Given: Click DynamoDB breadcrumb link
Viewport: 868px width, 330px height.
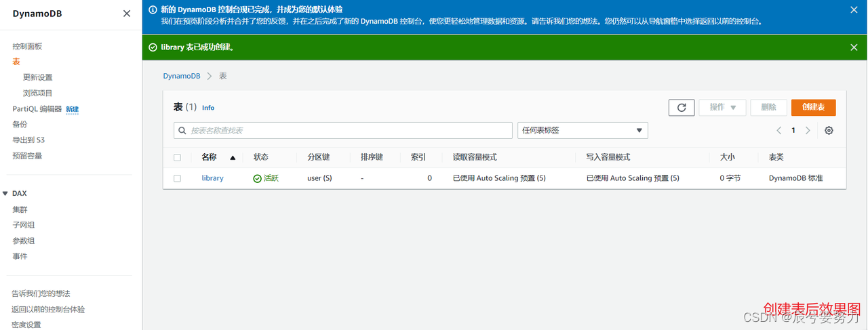Looking at the screenshot, I should click(182, 76).
